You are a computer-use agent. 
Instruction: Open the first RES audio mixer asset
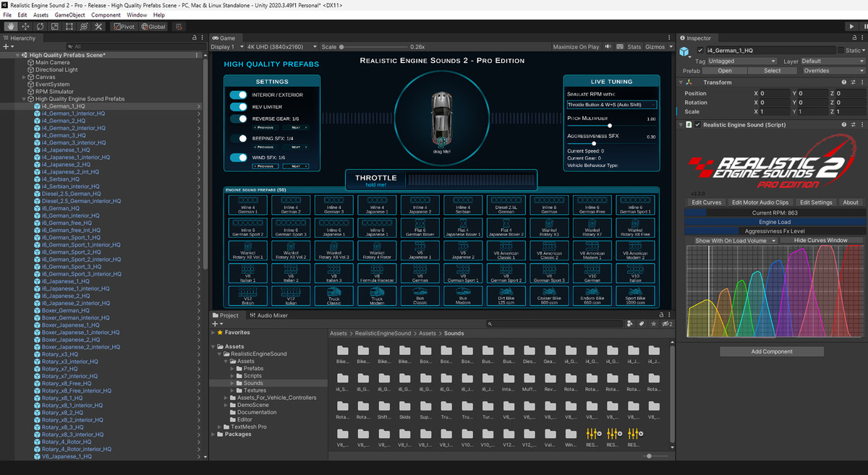click(593, 436)
